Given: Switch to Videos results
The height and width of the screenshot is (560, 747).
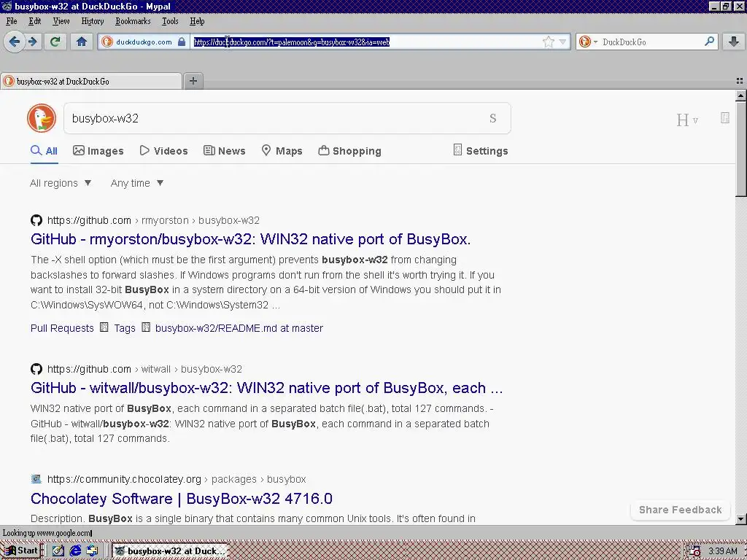Looking at the screenshot, I should point(164,151).
